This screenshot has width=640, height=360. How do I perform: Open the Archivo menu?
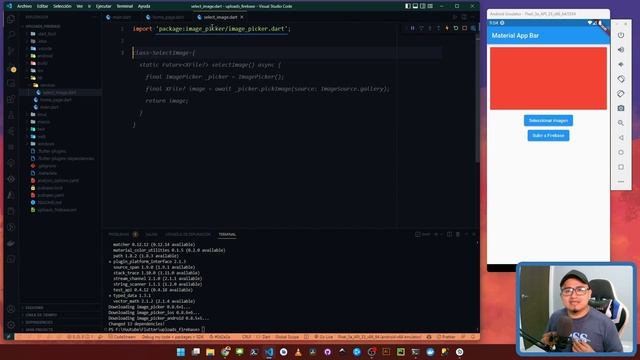click(24, 6)
